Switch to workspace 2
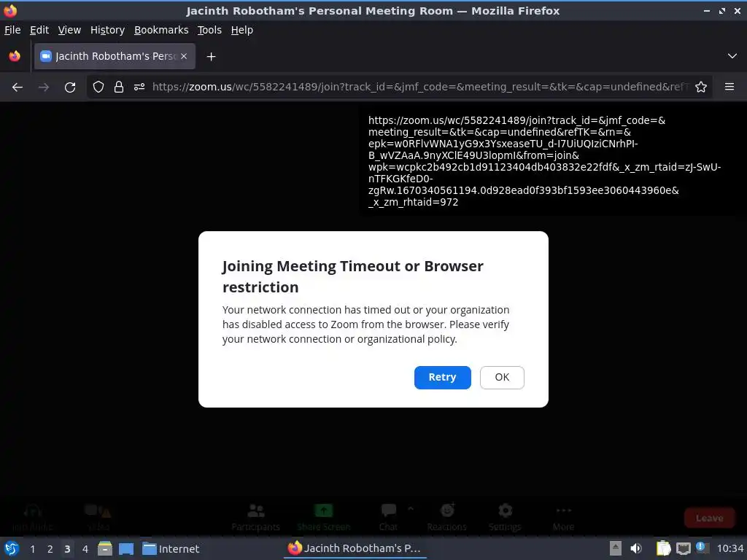Viewport: 747px width, 560px height. (50, 549)
